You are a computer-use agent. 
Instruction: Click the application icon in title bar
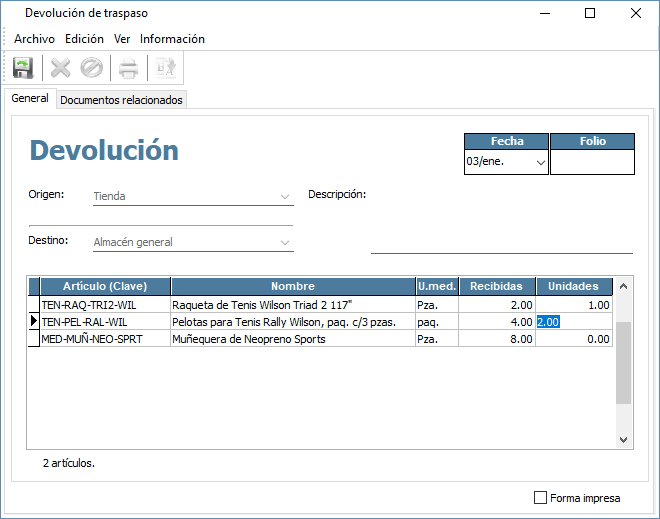12,13
